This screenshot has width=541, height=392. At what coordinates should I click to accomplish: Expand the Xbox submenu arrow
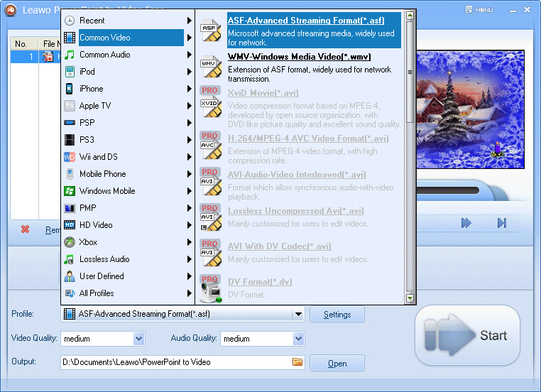pos(189,242)
